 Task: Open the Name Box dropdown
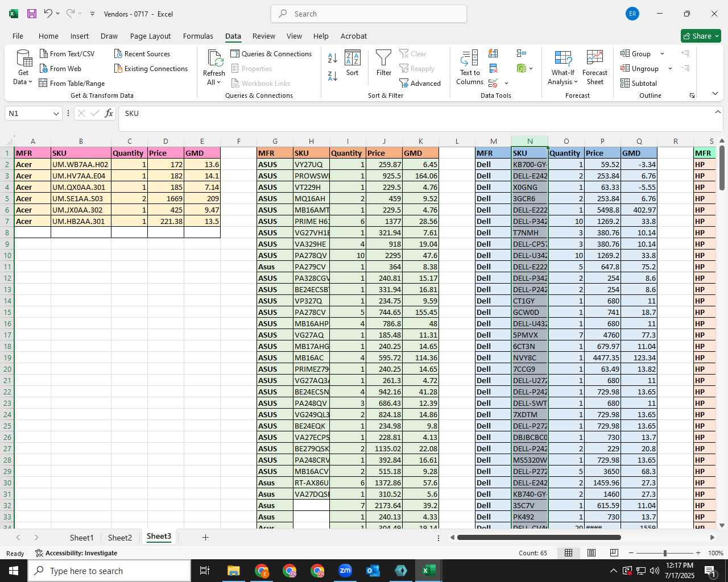56,114
